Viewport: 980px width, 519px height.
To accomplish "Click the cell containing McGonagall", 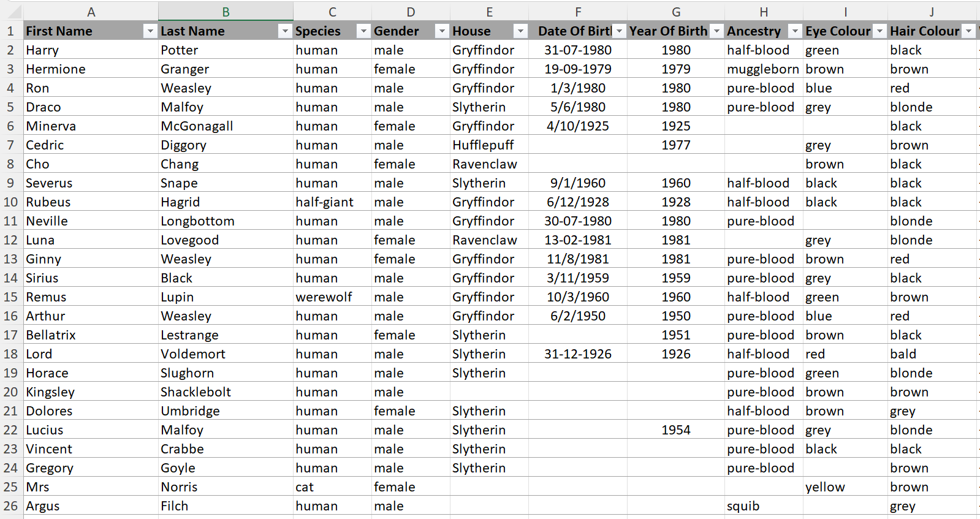I will coord(226,126).
